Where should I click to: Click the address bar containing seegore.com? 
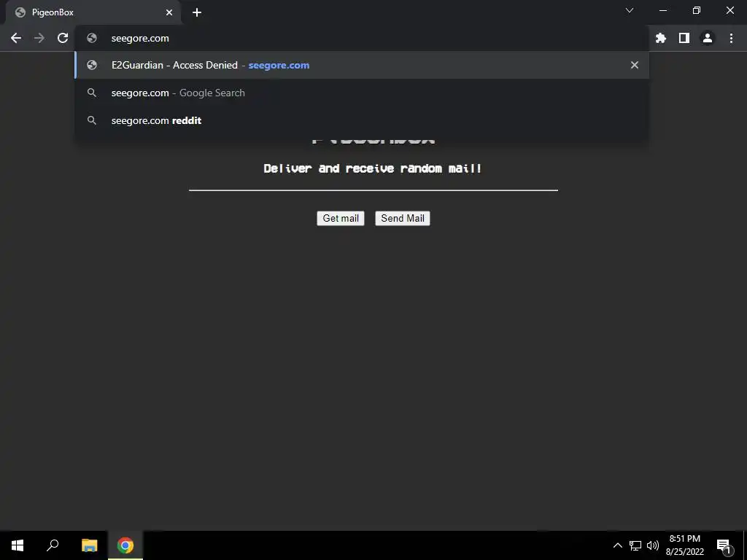tap(362, 38)
